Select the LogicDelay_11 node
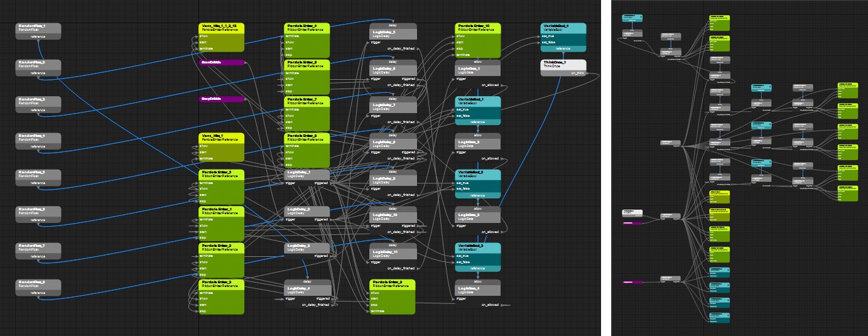The height and width of the screenshot is (336, 868). pos(393,256)
